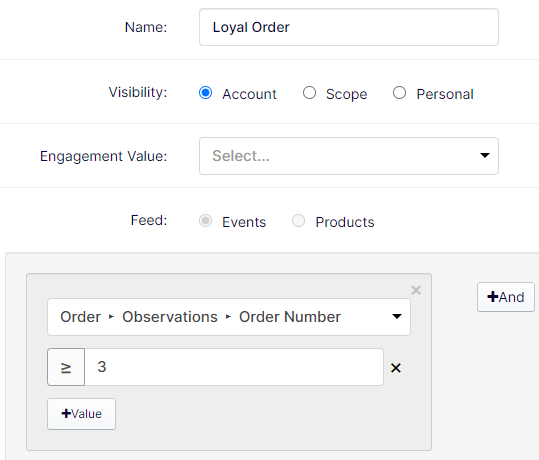Open the Order Number field selector

click(229, 317)
